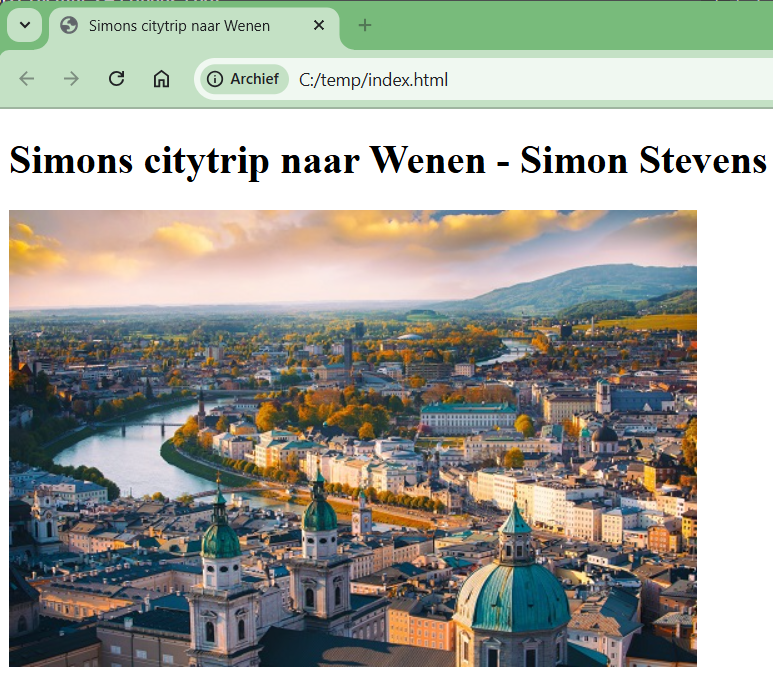Screen dimensions: 773x688
Task: Go forward with the right arrow icon
Action: point(71,79)
